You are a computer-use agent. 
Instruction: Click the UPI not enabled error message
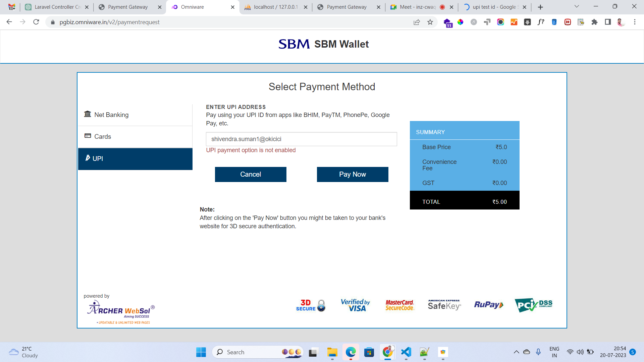pos(251,150)
